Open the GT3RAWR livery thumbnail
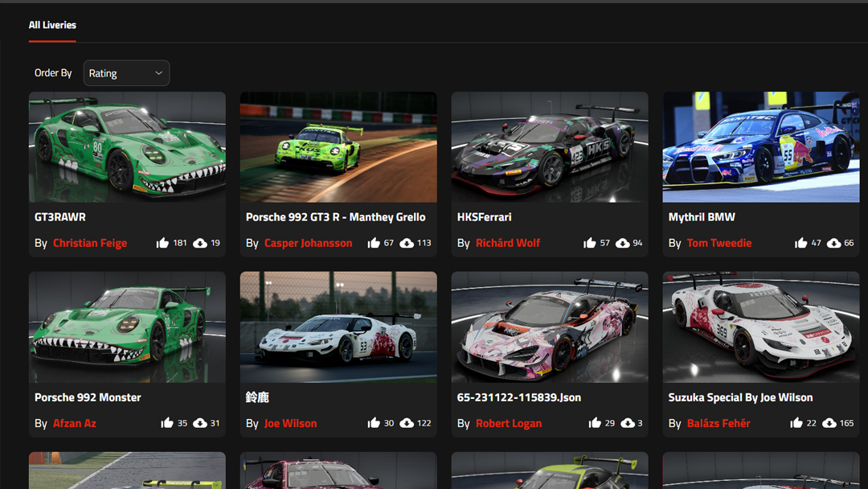 tap(127, 146)
